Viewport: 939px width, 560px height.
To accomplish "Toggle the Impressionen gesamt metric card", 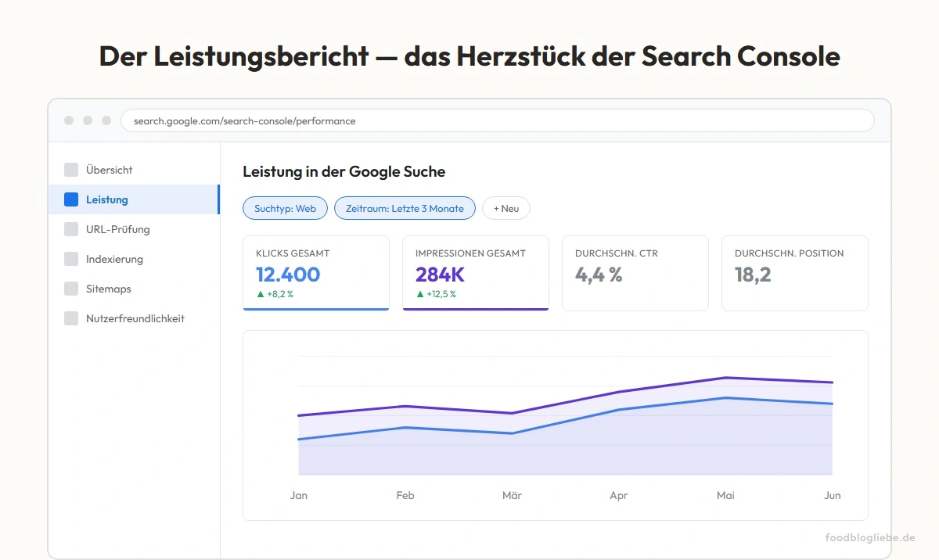I will click(475, 273).
